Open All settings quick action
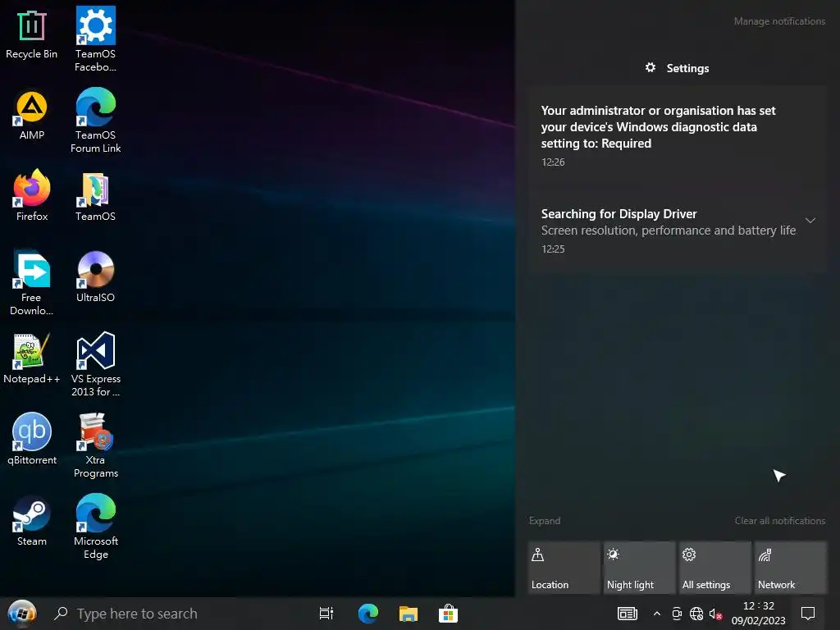This screenshot has height=630, width=840. point(714,568)
